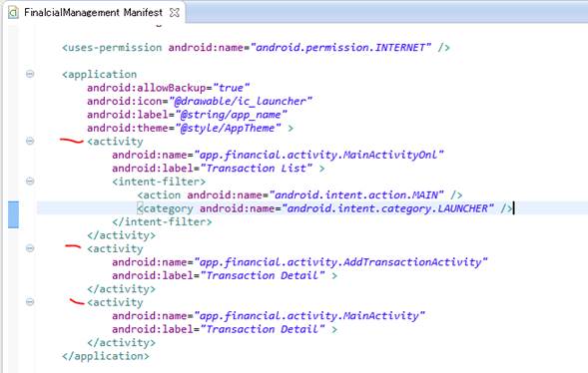Click the closing </application> tag
588x373 pixels.
[x=106, y=356]
